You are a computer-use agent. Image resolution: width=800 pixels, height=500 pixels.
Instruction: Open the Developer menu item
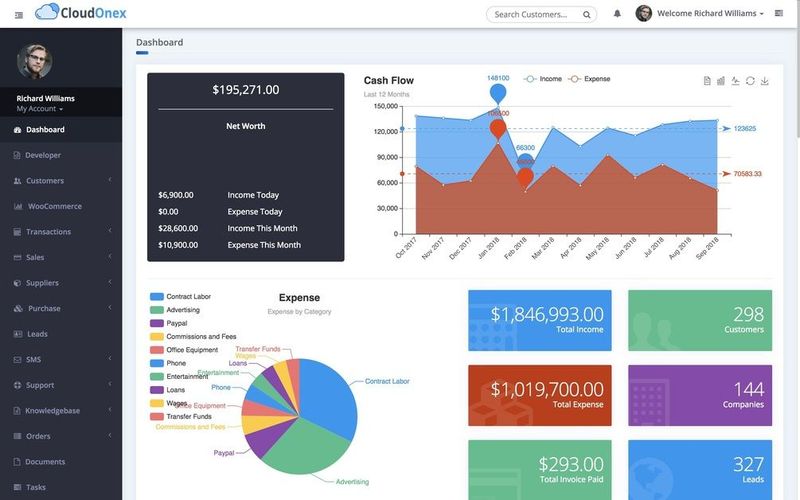61,155
